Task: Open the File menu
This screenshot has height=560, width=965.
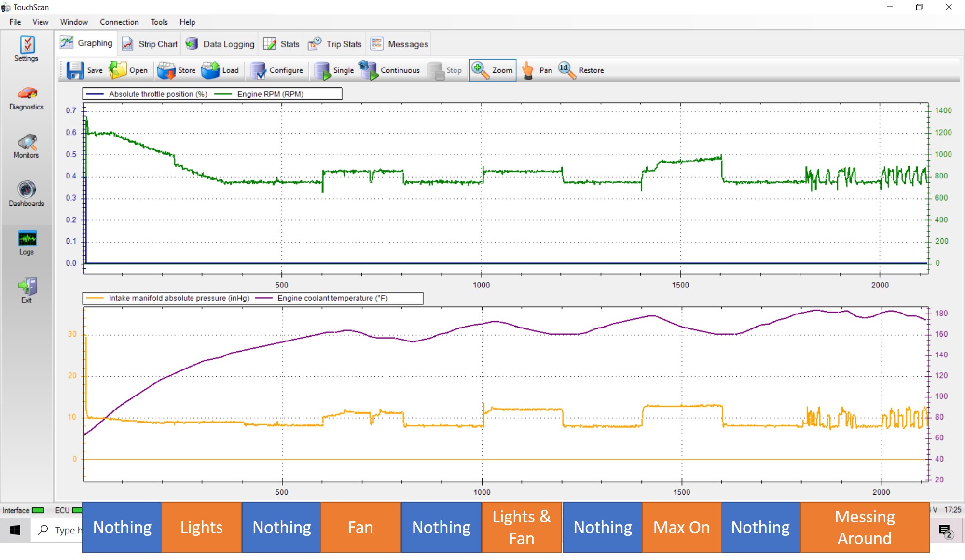Action: point(15,22)
